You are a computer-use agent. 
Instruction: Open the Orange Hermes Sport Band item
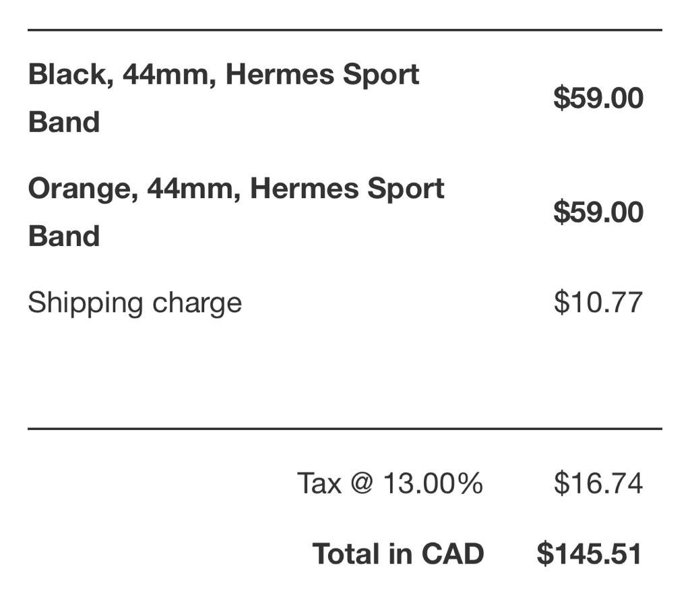tap(236, 189)
